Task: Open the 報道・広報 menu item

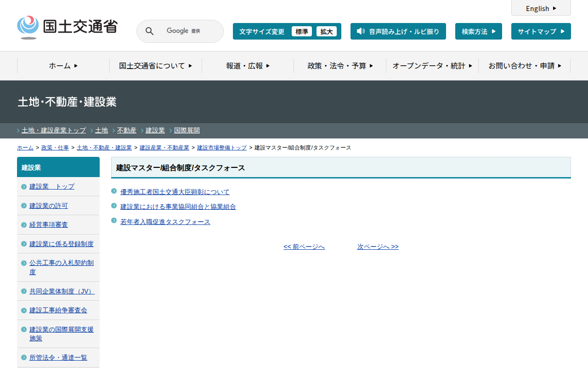Action: (248, 66)
